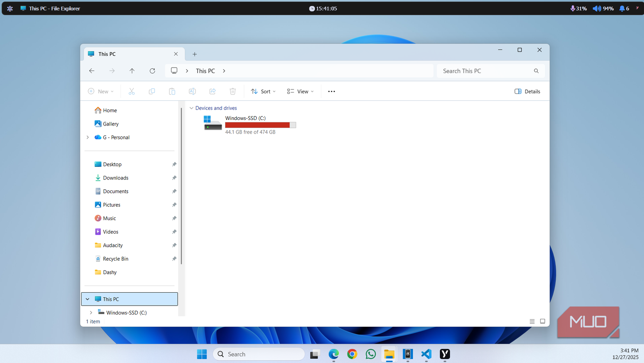Viewport: 644px width, 363px height.
Task: Open a new File Explorer tab
Action: click(x=194, y=54)
